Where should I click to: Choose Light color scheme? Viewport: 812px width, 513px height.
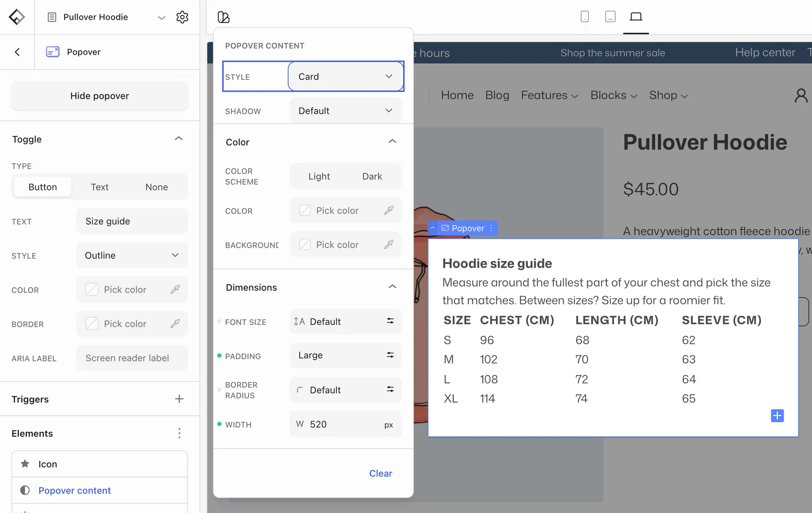319,176
